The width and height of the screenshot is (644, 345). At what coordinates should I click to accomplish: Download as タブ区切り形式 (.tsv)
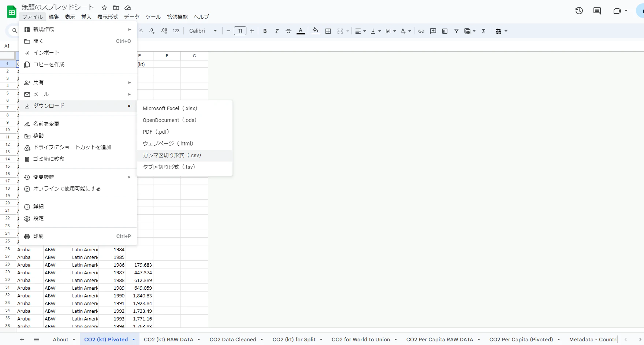click(185, 167)
